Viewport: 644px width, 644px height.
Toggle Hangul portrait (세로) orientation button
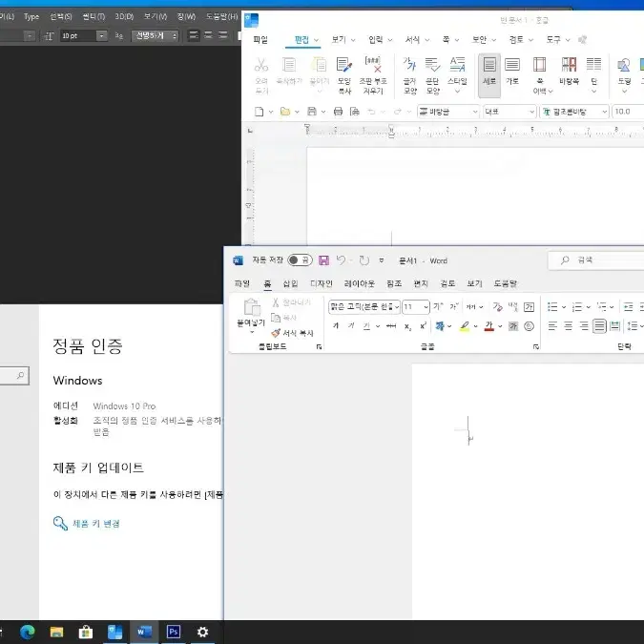pos(489,75)
